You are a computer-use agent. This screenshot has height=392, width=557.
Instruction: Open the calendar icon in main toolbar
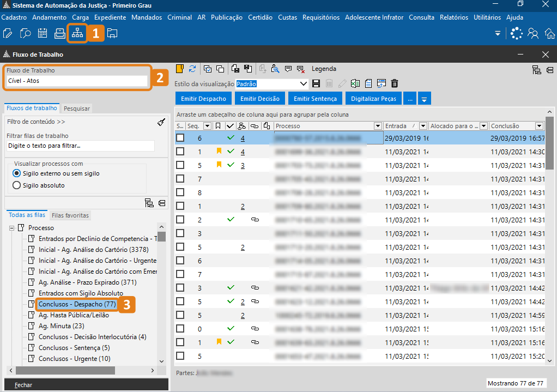point(43,33)
